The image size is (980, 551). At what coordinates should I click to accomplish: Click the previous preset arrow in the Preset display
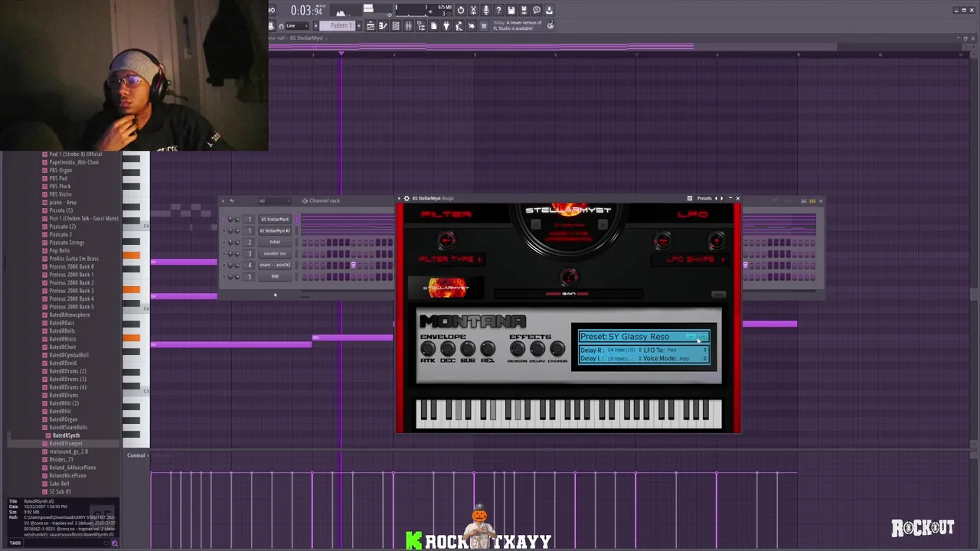click(x=691, y=337)
